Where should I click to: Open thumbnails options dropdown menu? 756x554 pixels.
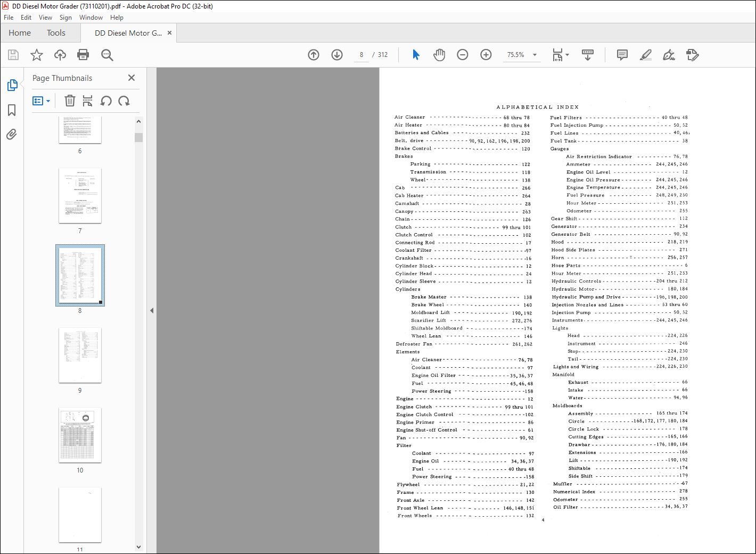coord(42,101)
